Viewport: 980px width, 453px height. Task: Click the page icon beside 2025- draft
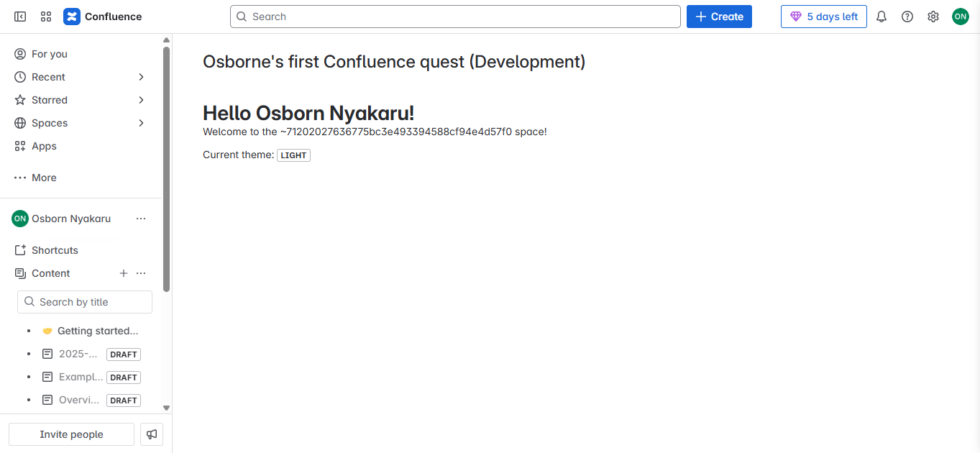click(47, 354)
